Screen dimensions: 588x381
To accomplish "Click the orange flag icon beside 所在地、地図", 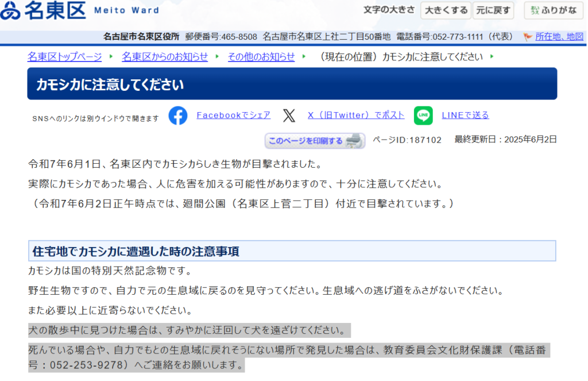I will pos(528,37).
